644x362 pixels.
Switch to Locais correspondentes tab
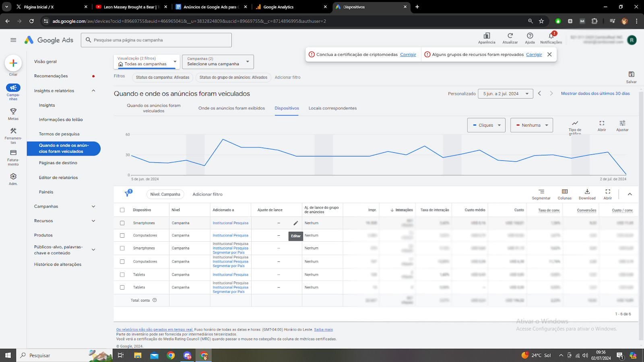(x=332, y=108)
